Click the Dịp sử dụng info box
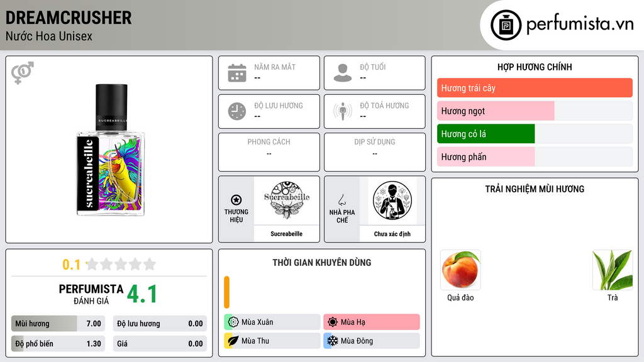 (375, 152)
